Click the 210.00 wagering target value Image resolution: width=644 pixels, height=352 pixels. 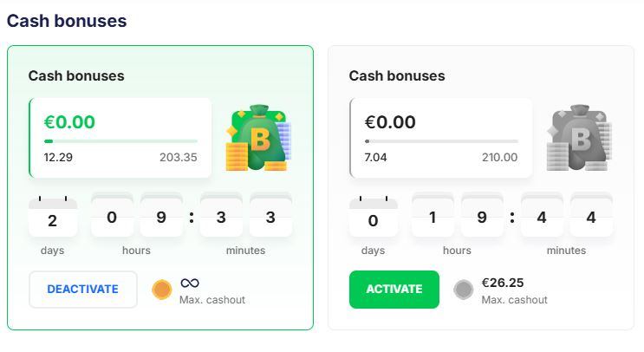point(499,157)
